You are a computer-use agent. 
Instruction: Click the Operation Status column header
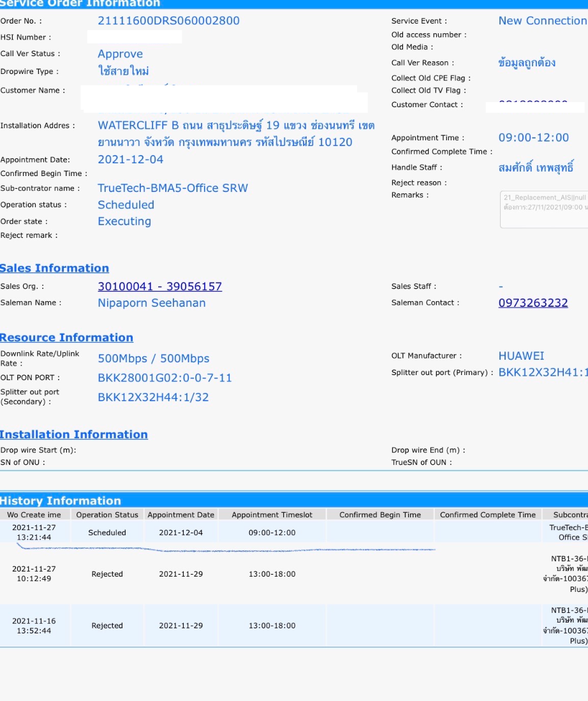point(107,515)
